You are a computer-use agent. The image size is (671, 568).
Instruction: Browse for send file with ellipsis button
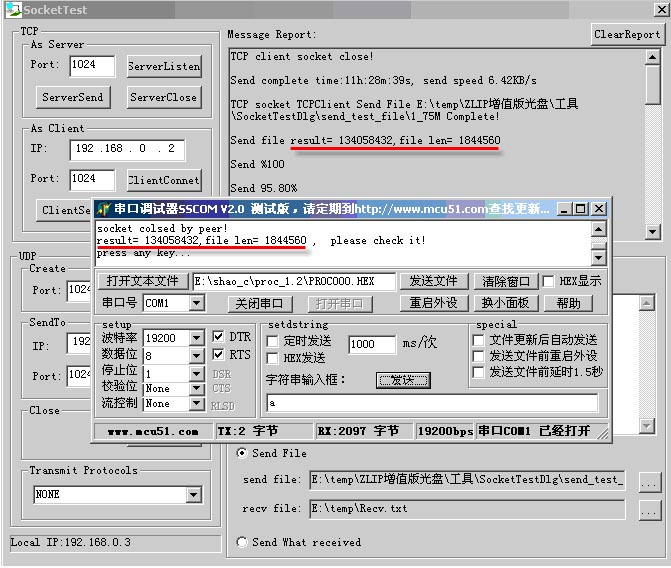(x=649, y=481)
